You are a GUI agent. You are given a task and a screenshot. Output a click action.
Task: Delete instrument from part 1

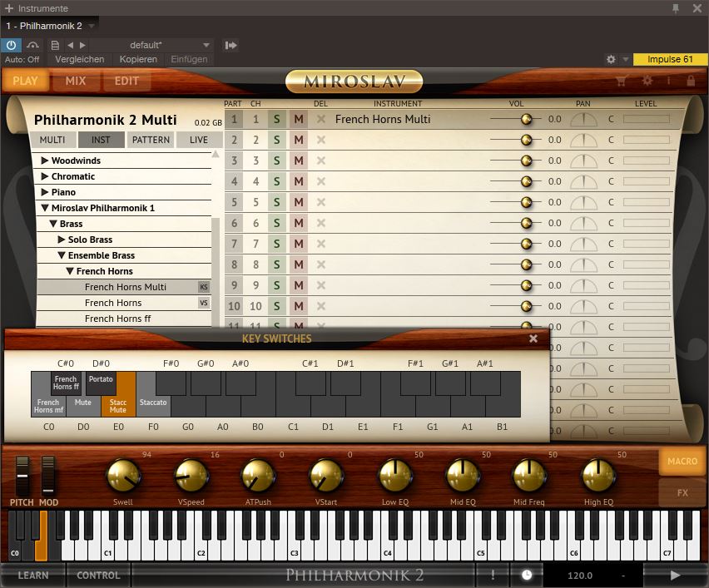321,119
